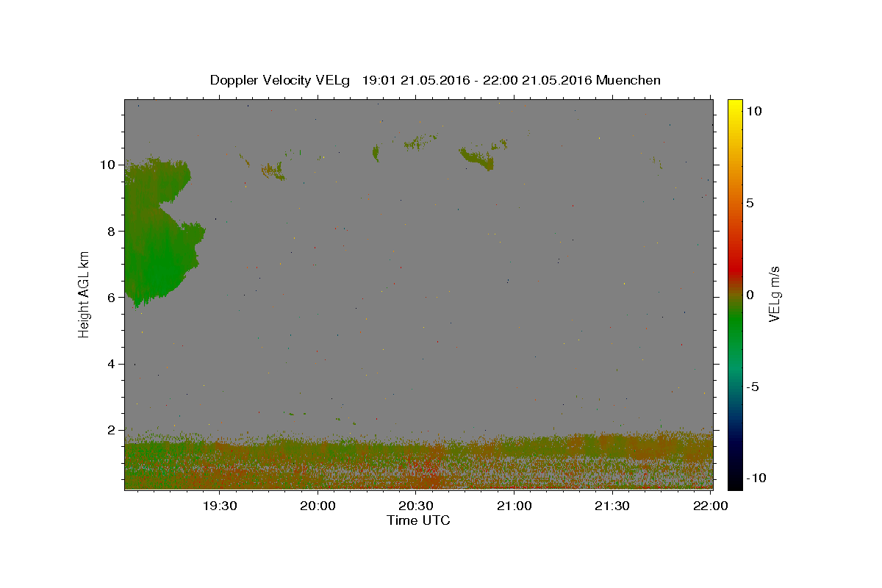Click the 19:30 time tick label
Image resolution: width=882 pixels, height=588 pixels.
tap(220, 506)
